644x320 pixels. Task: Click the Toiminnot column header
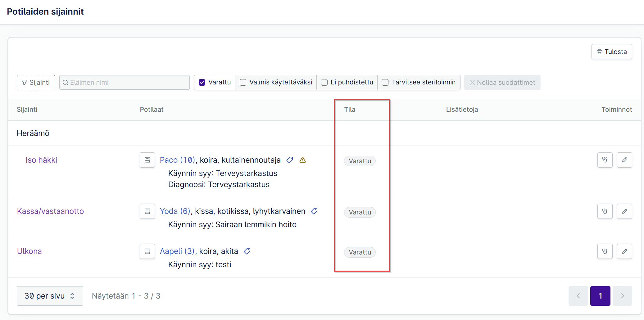pyautogui.click(x=617, y=109)
